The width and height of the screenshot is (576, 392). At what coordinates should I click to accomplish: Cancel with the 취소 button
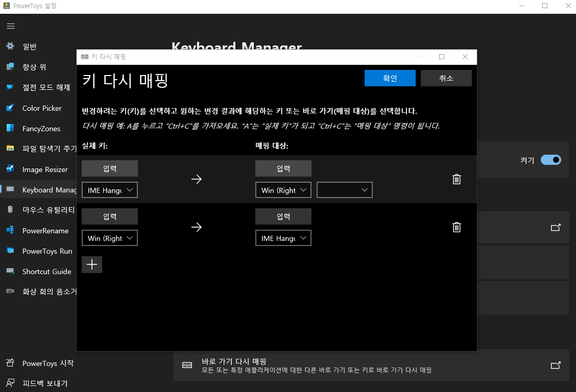[446, 78]
